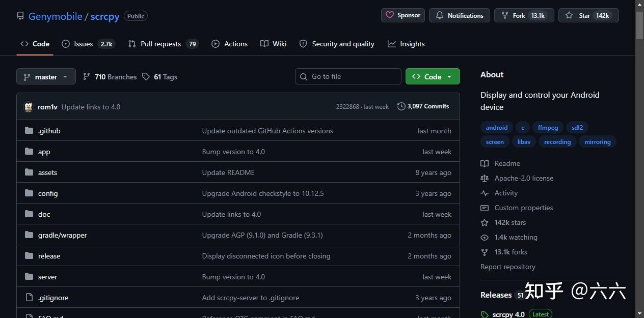Click the folder icon next to server
This screenshot has height=318, width=644.
(29, 277)
